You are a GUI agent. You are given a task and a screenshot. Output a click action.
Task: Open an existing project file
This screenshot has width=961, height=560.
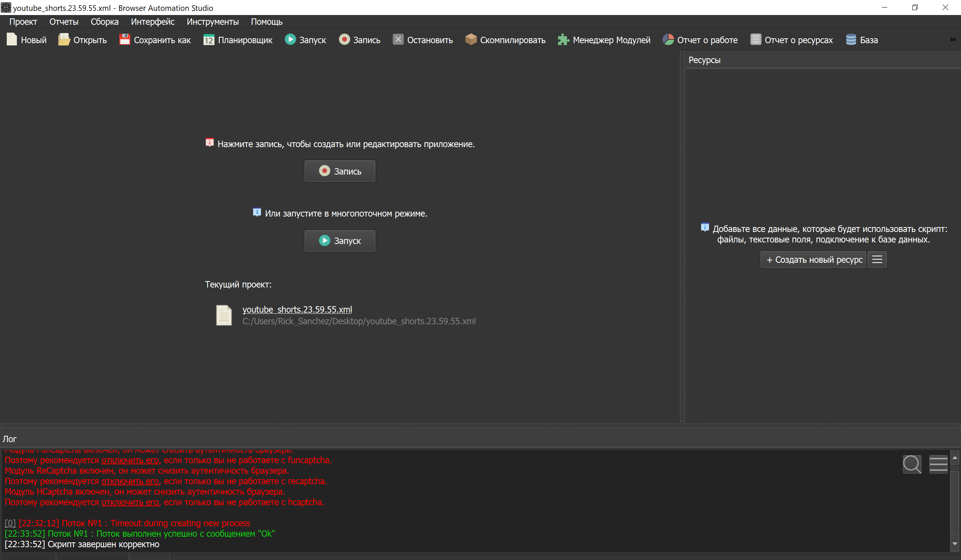(x=82, y=39)
